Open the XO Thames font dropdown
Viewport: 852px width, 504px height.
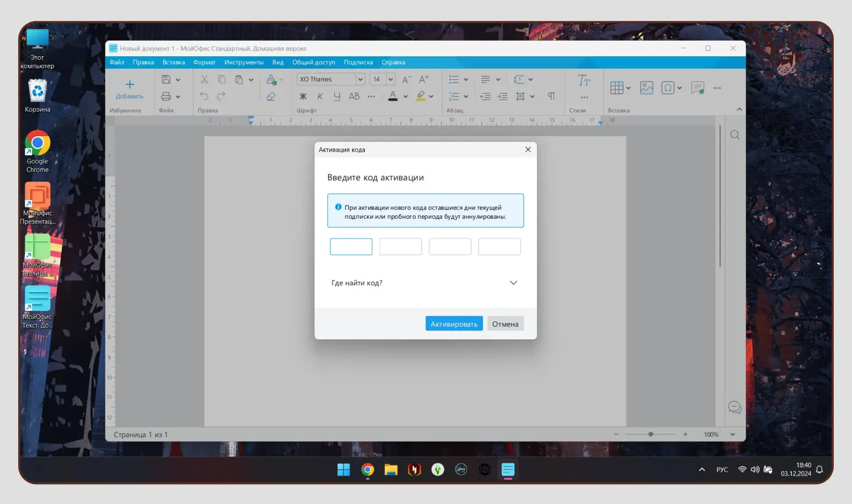tap(361, 79)
